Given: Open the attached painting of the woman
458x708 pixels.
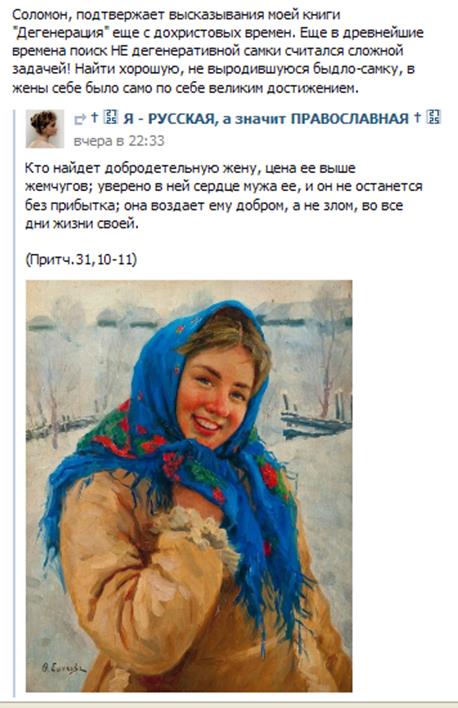Looking at the screenshot, I should coord(189,486).
